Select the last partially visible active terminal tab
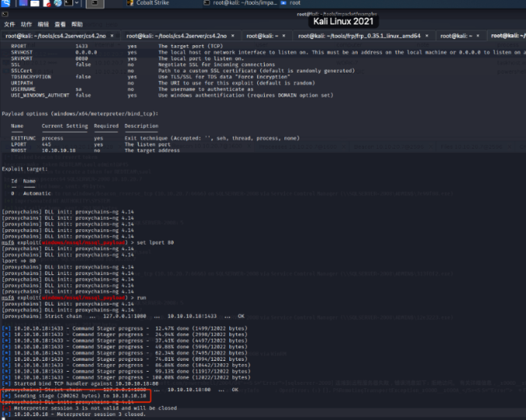This screenshot has height=420, width=526. 508,36
